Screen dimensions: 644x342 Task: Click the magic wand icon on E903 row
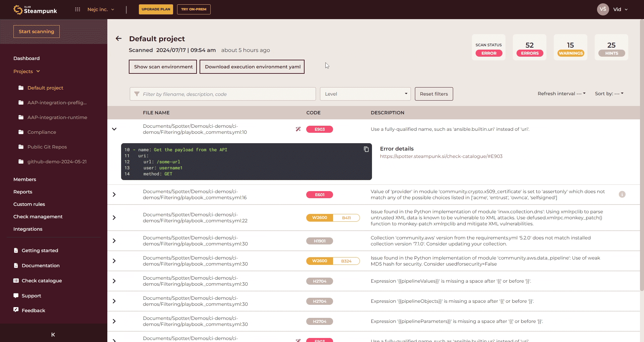pyautogui.click(x=298, y=129)
